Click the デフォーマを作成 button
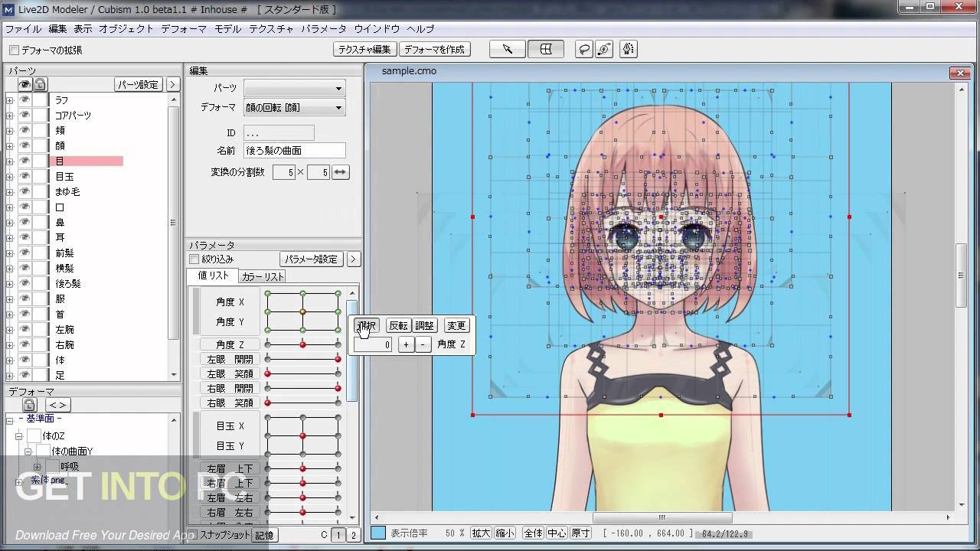 click(435, 49)
